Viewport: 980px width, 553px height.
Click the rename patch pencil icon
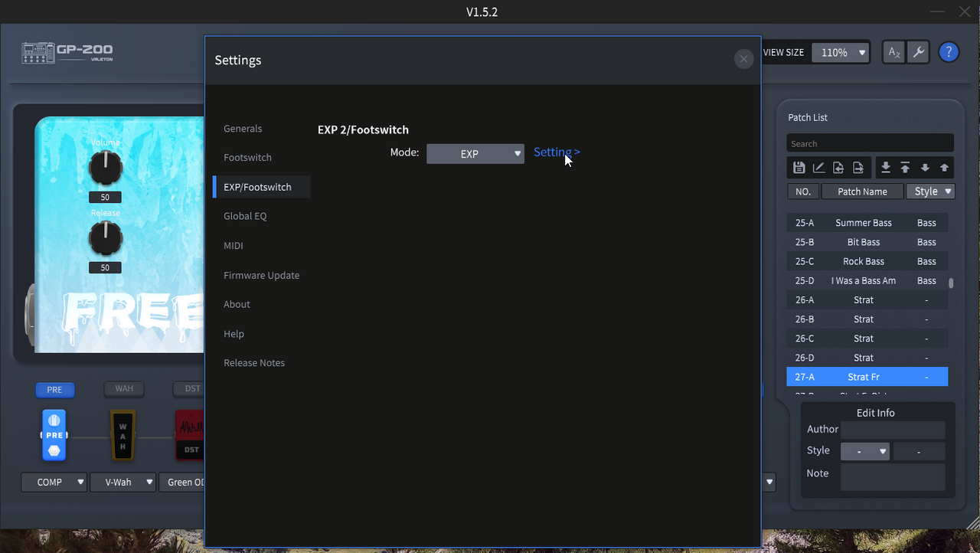[x=818, y=168]
